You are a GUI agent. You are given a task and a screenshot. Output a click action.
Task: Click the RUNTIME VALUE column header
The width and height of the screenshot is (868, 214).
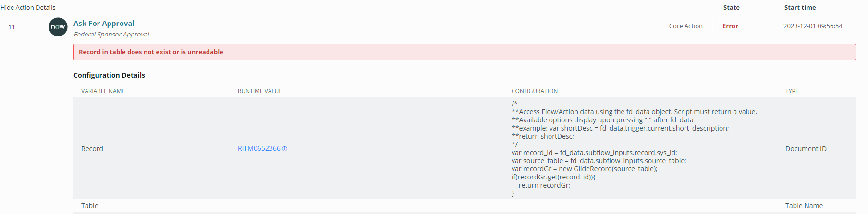[x=260, y=91]
